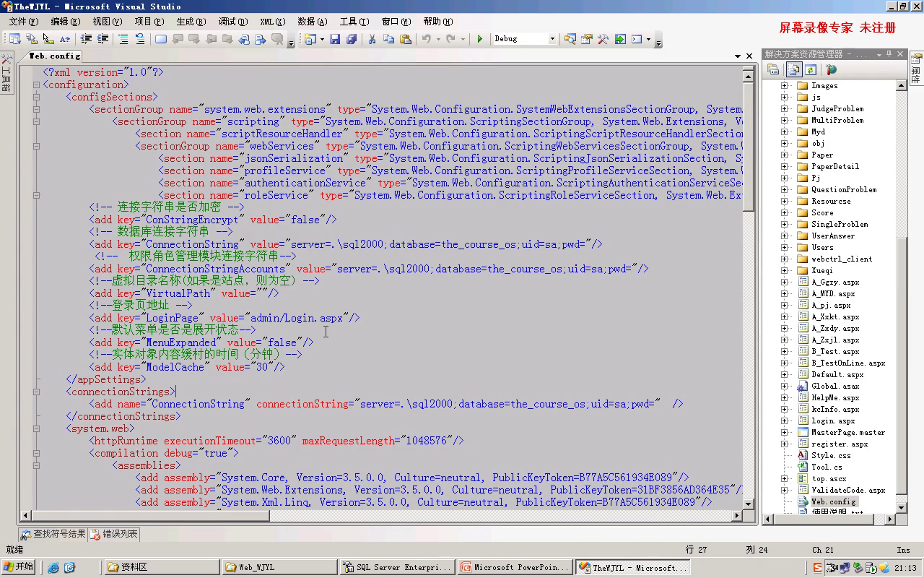924x578 pixels.
Task: Click the Save All toolbar icon
Action: (x=352, y=39)
